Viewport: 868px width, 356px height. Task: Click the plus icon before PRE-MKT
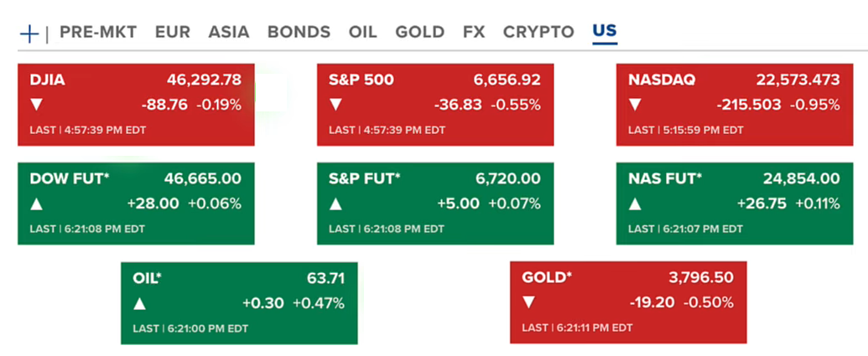[29, 34]
